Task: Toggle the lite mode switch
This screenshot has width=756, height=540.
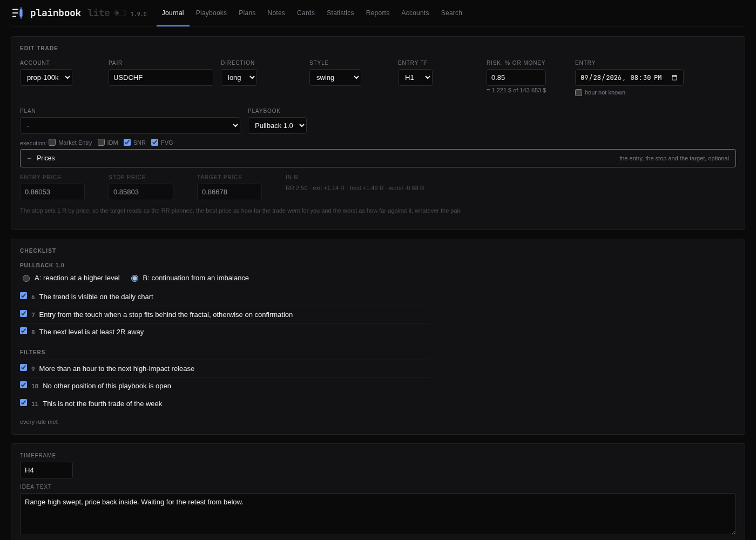Action: coord(120,13)
